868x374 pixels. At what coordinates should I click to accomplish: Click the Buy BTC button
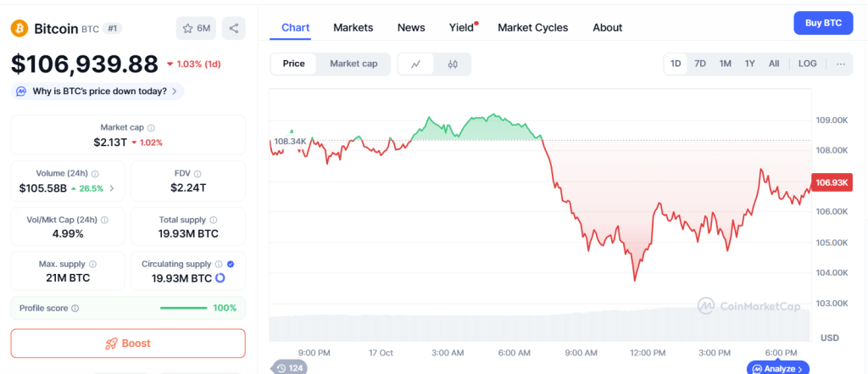(822, 23)
